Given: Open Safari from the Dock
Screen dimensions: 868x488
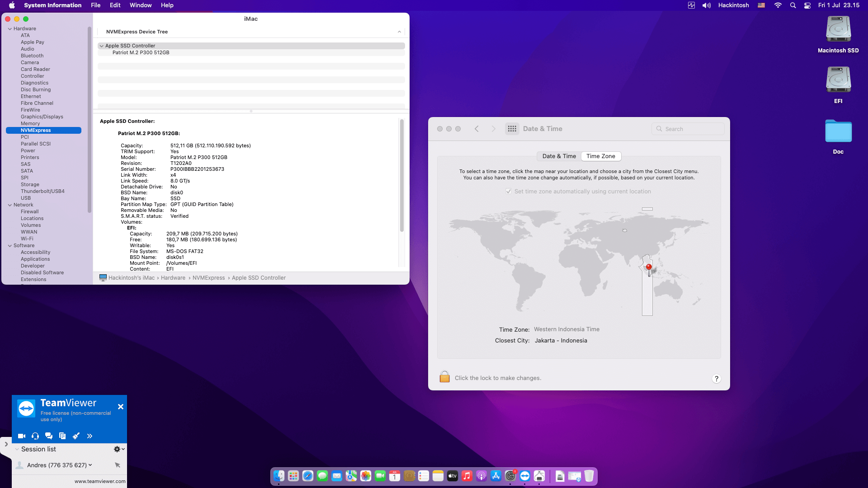Looking at the screenshot, I should pyautogui.click(x=308, y=476).
